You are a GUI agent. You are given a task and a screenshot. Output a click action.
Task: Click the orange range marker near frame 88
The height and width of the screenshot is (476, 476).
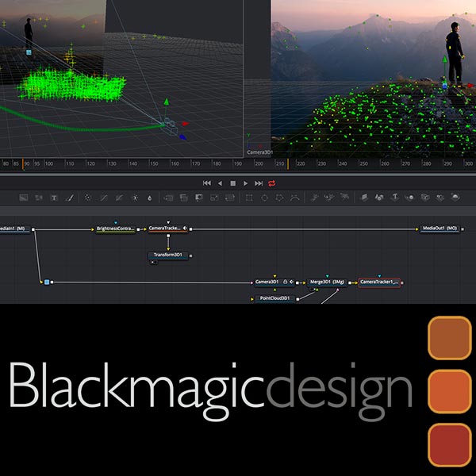point(23,164)
